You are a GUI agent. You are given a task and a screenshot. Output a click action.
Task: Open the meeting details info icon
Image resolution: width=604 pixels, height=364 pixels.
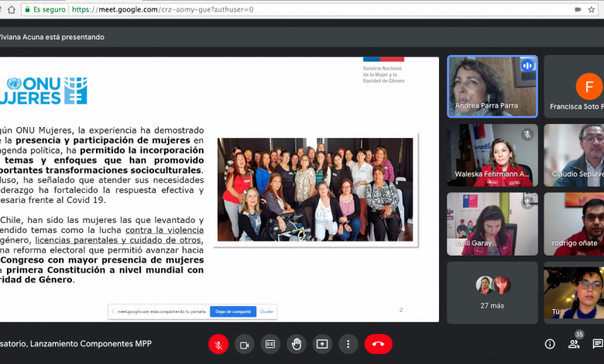550,344
